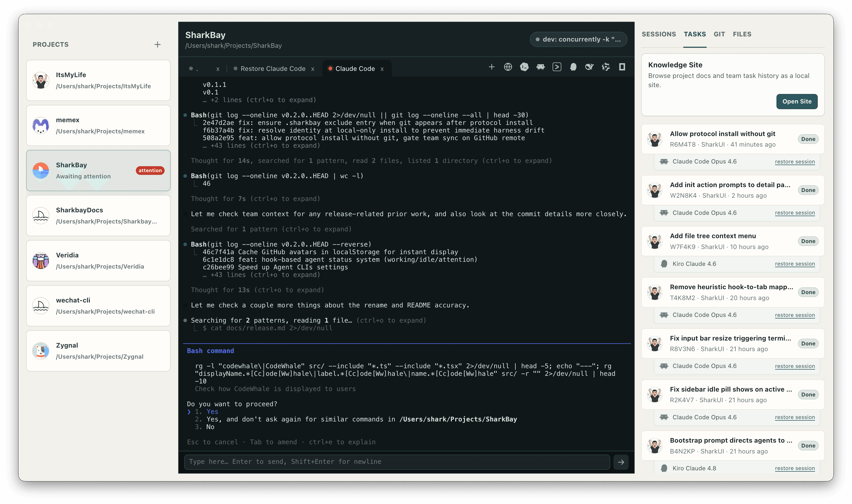This screenshot has height=504, width=852.
Task: Close the active 'Claude Code' tab
Action: (382, 69)
